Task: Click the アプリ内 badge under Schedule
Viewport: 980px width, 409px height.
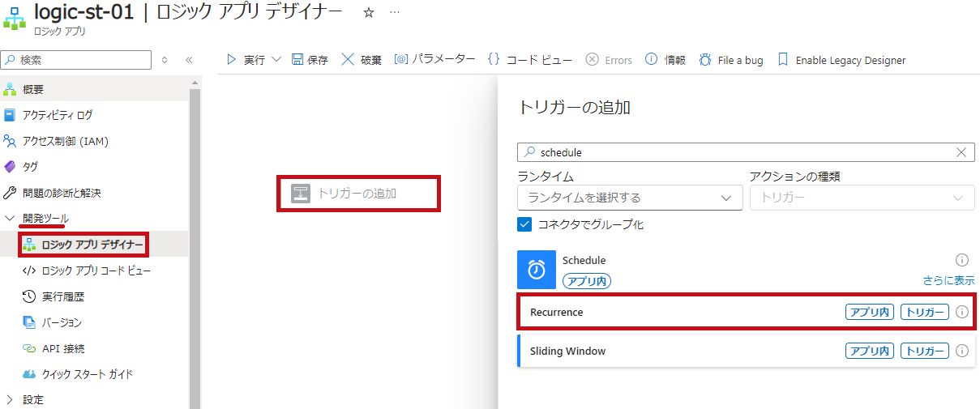Action: pos(587,280)
